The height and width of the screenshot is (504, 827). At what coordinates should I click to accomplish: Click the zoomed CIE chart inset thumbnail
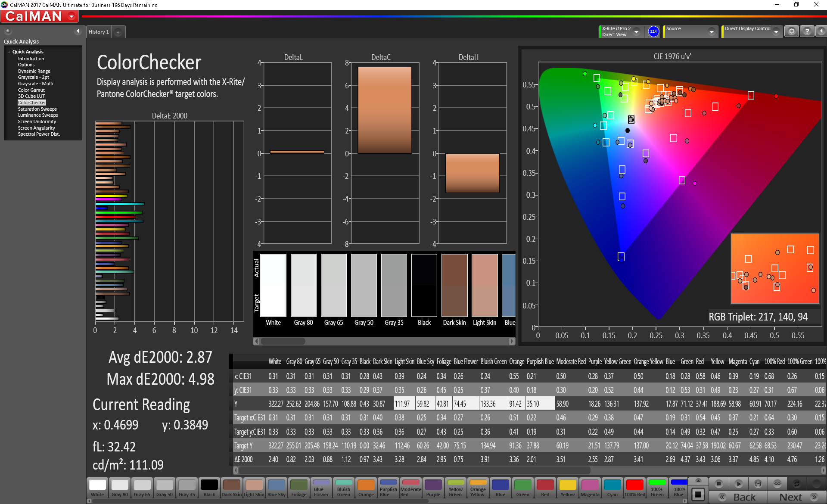[775, 269]
